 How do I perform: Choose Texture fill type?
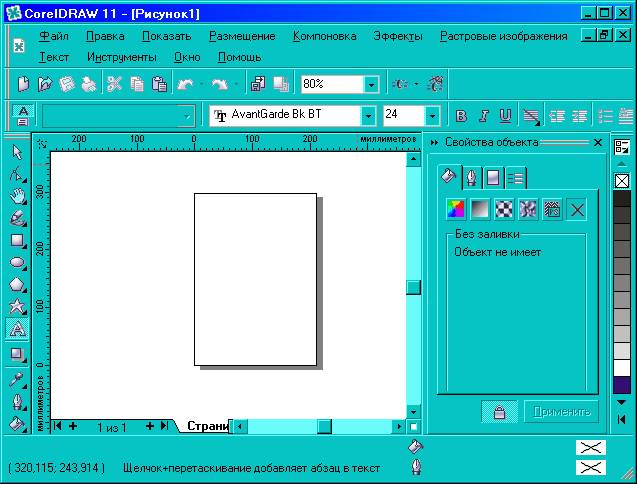[528, 210]
